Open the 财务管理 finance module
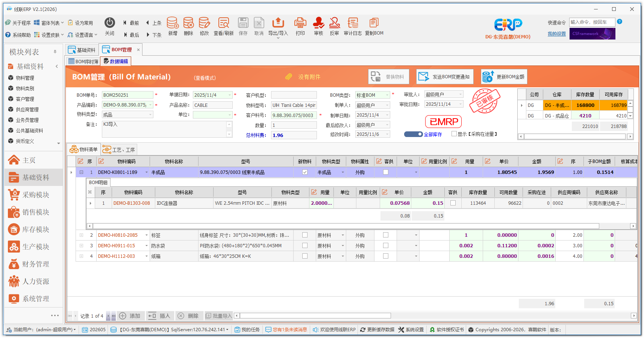The width and height of the screenshot is (644, 338). (33, 264)
